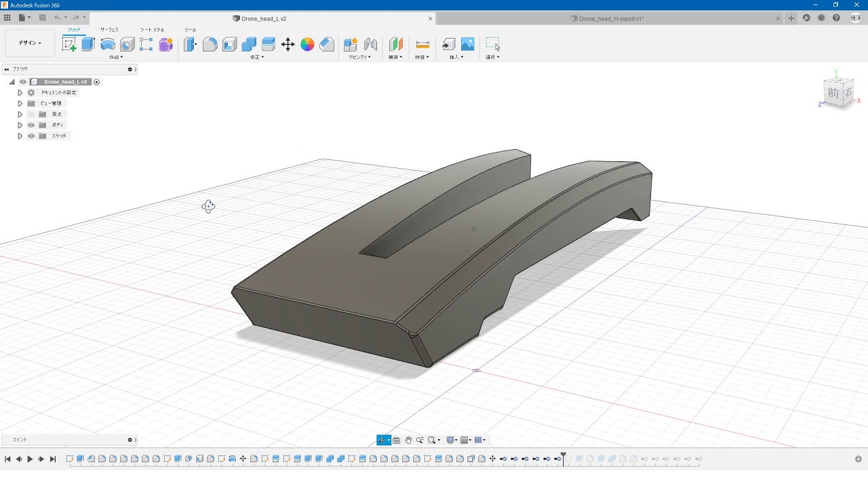Open the Pan hand tool
Viewport: 868px width, 488px height.
pos(408,440)
